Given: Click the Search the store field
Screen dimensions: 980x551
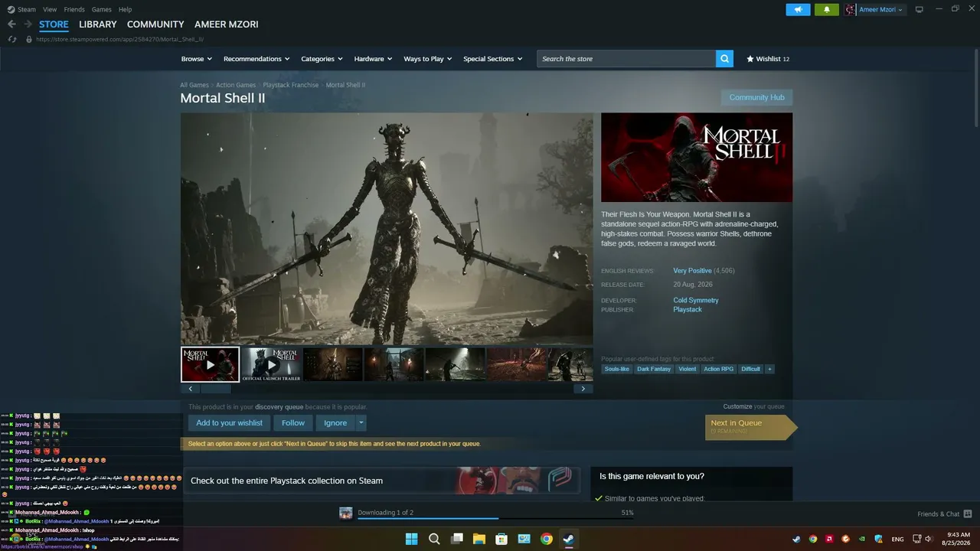Looking at the screenshot, I should coord(626,59).
